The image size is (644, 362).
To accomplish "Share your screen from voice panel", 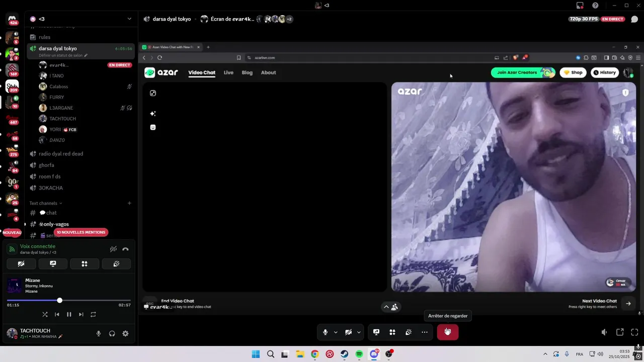I will point(53,263).
